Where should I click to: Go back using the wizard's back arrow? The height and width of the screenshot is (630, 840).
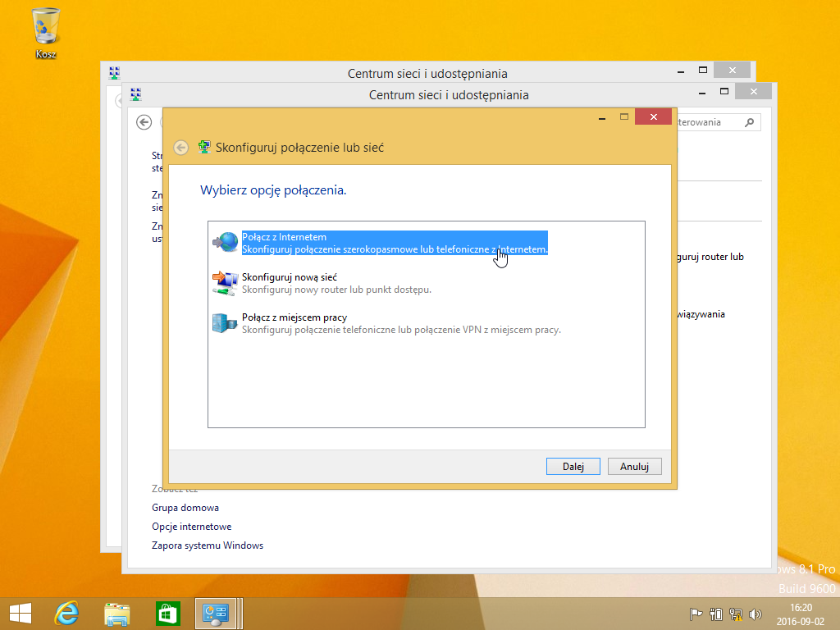tap(181, 148)
